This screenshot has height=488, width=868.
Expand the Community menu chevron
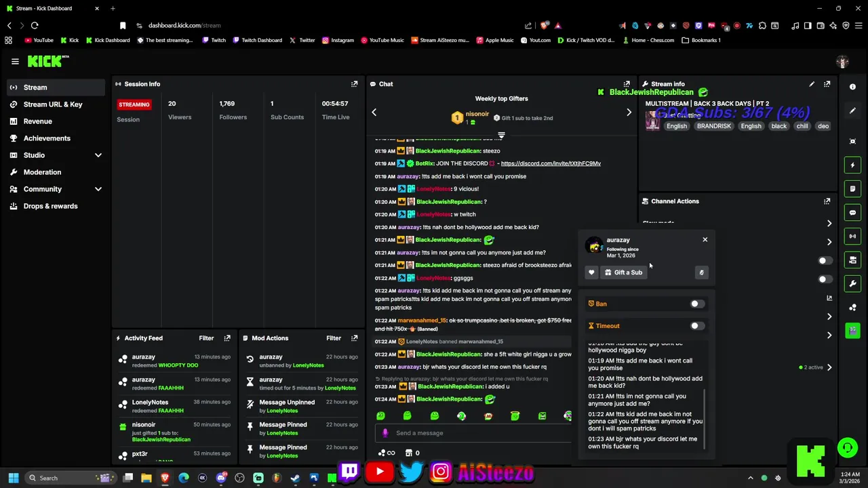coord(98,189)
